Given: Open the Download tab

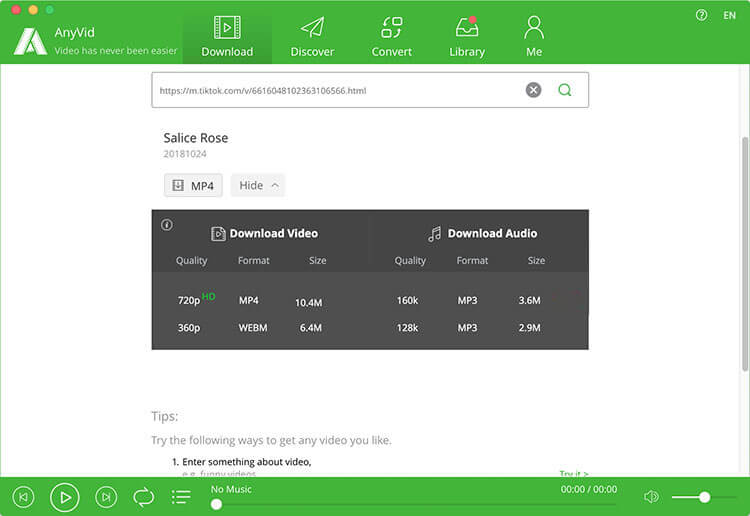Looking at the screenshot, I should pyautogui.click(x=227, y=37).
